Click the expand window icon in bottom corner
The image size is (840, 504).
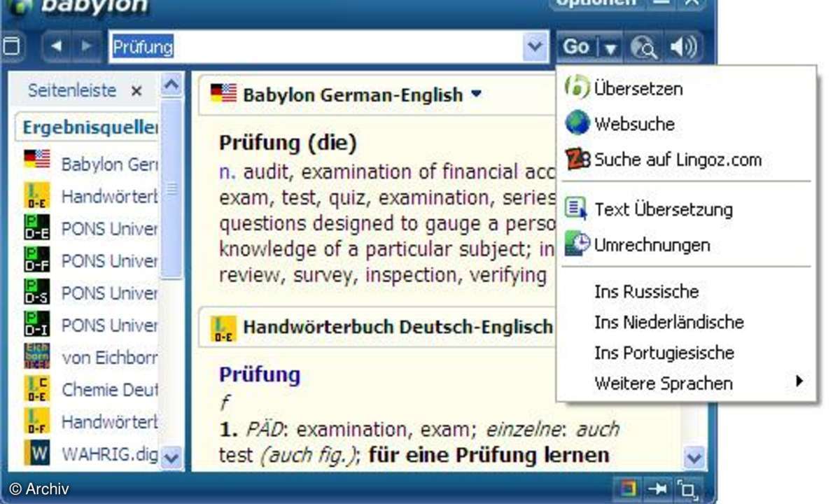coord(688,489)
